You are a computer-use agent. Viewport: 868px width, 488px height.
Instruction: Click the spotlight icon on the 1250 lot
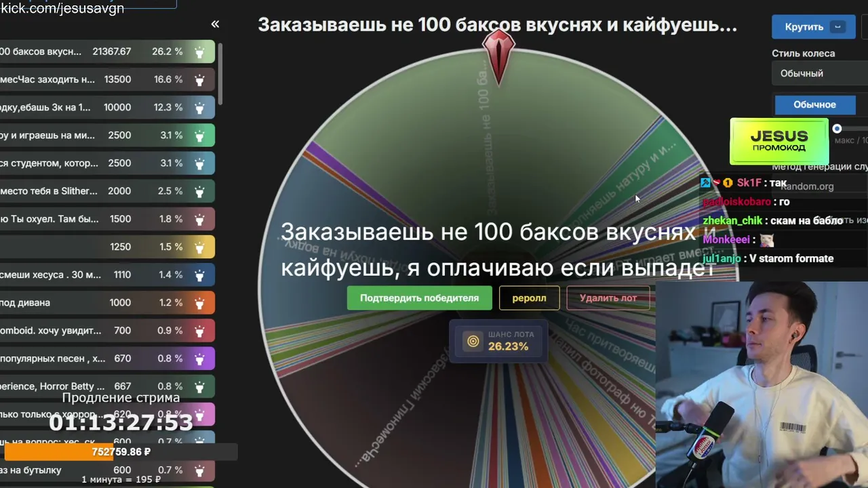tap(199, 247)
